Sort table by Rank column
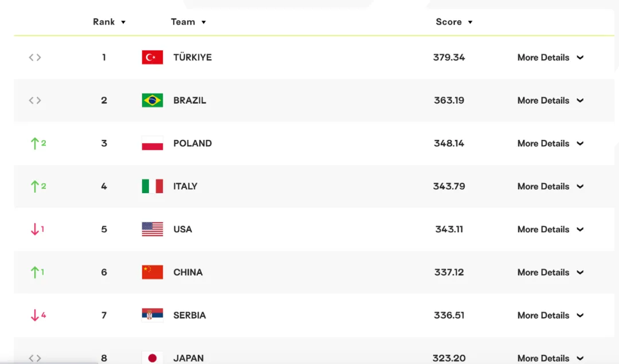This screenshot has width=619, height=364. click(x=109, y=22)
